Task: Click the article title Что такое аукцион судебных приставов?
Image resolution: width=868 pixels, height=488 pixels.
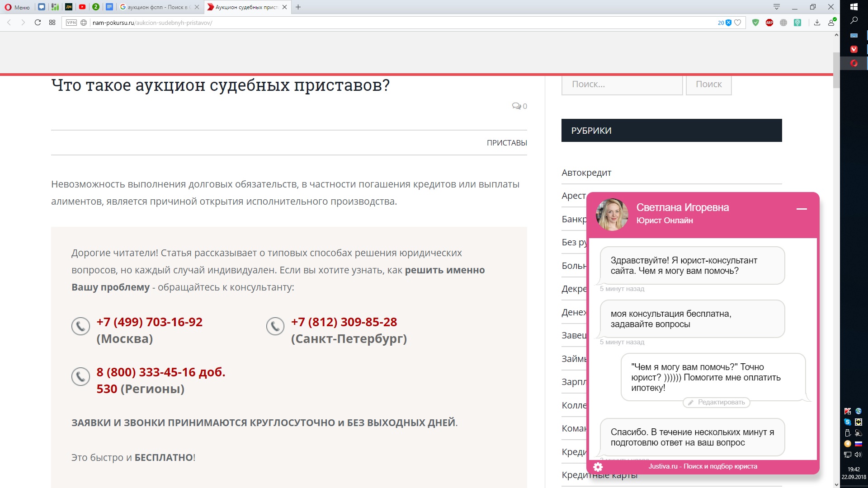Action: [x=220, y=85]
